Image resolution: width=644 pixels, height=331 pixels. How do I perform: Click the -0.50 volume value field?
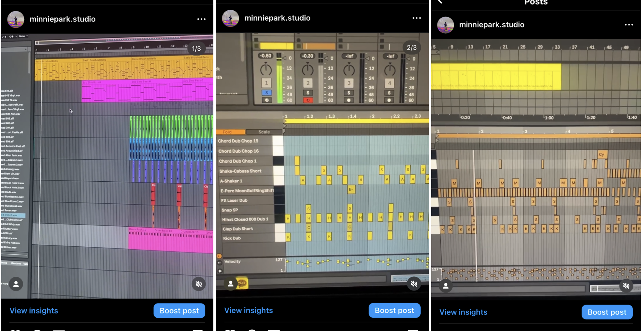click(x=266, y=56)
